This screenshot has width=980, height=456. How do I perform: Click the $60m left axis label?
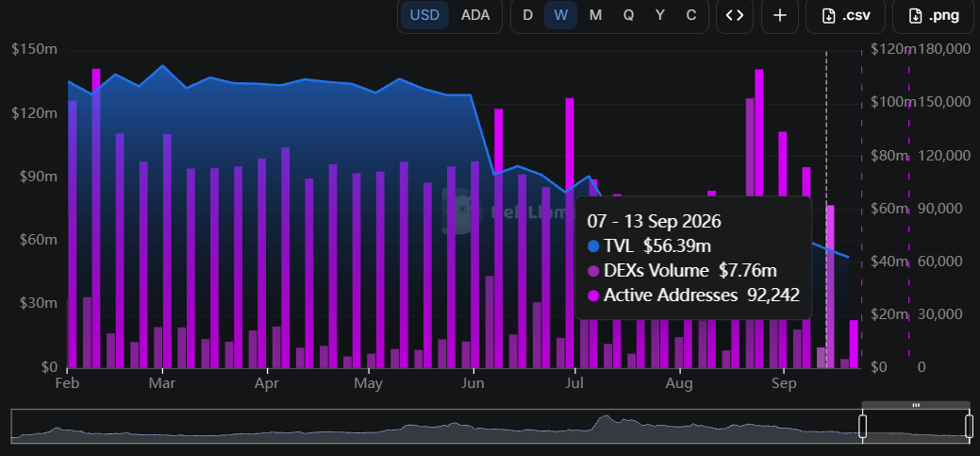tap(38, 240)
